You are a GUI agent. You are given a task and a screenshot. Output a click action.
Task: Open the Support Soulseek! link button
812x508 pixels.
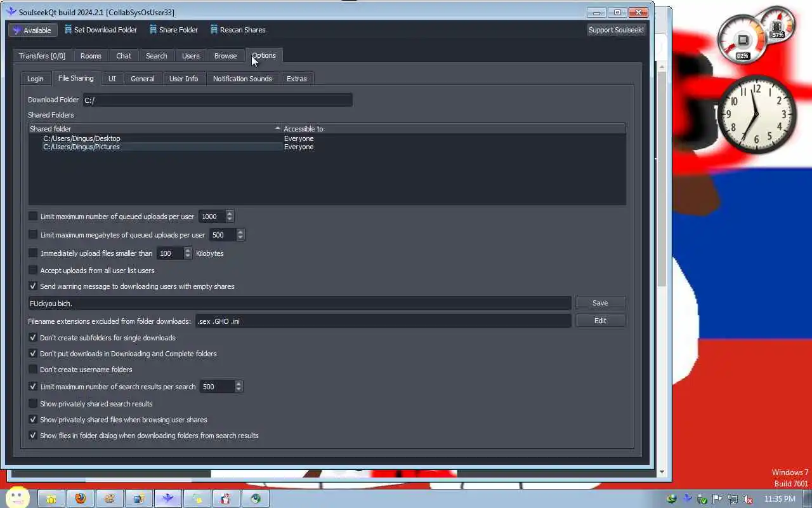click(616, 30)
